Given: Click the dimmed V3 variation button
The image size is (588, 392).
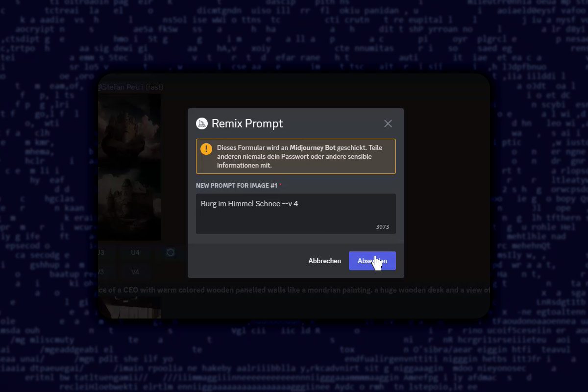Looking at the screenshot, I should tap(101, 272).
